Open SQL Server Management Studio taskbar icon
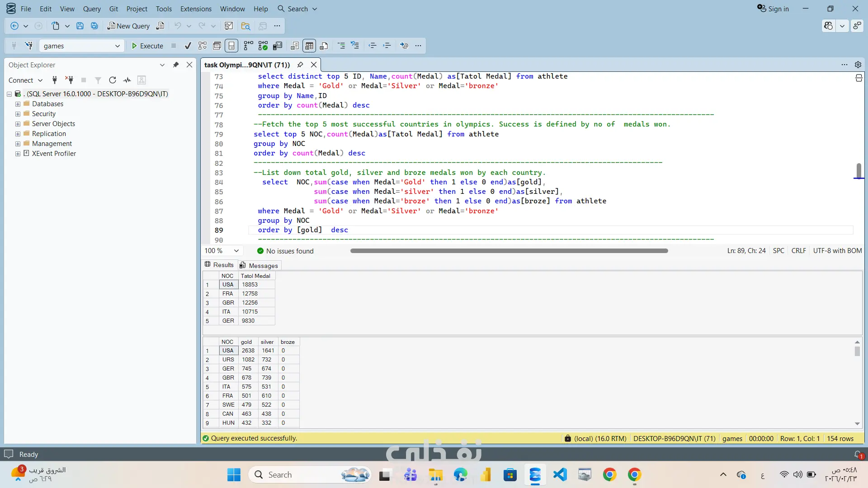Image resolution: width=868 pixels, height=488 pixels. tap(535, 475)
